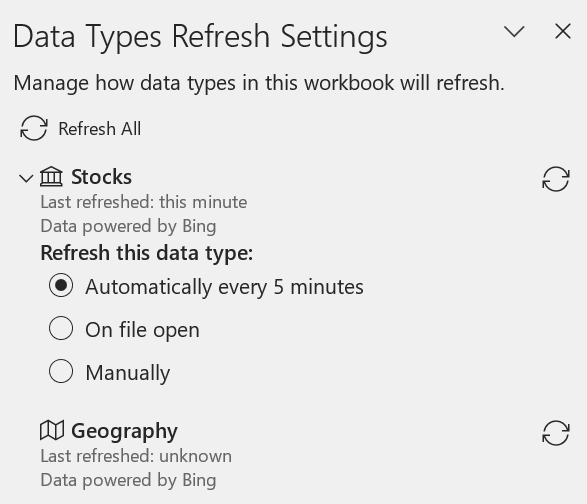Expand the Geography section heading
Image resolution: width=587 pixels, height=504 pixels.
(x=124, y=431)
